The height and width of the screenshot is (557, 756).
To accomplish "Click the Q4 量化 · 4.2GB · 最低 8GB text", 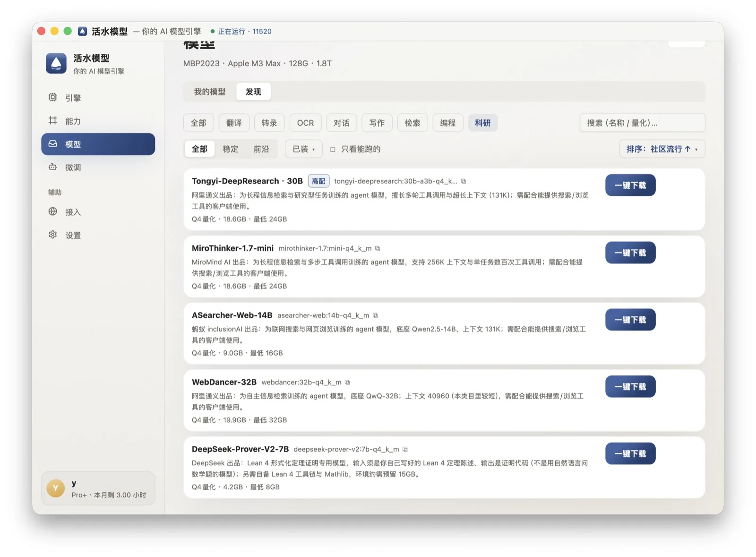I will point(236,487).
